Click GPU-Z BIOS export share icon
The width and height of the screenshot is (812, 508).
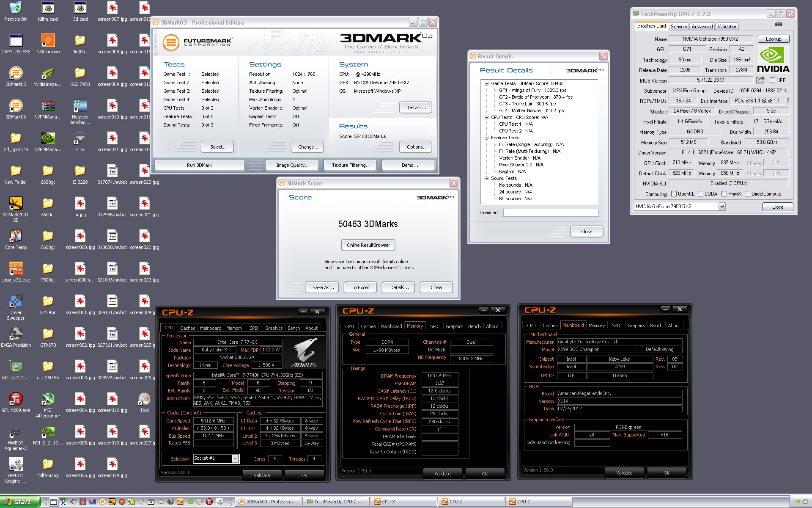click(x=760, y=80)
